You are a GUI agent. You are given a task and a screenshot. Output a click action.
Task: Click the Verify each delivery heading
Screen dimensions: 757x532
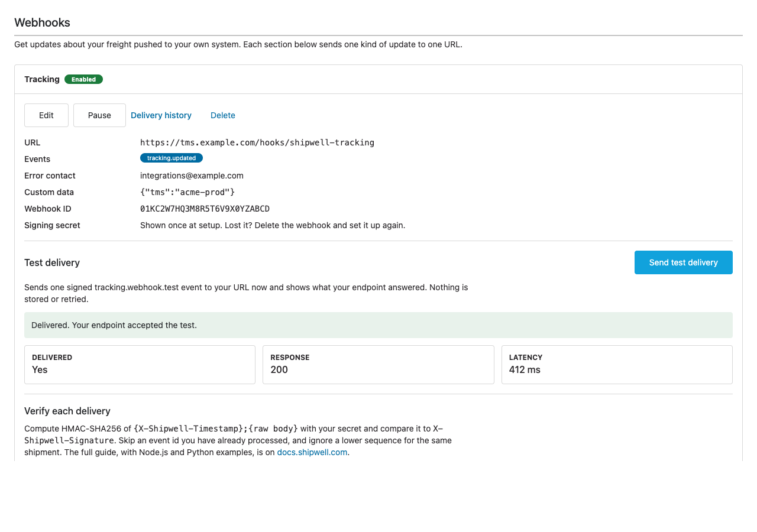(x=67, y=411)
